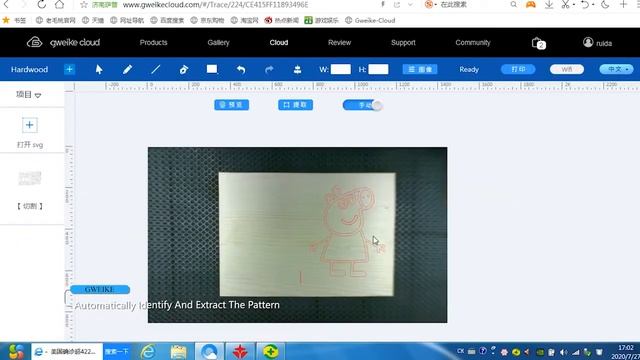Open the browser downloads icon
640x360 pixels.
(x=549, y=4)
